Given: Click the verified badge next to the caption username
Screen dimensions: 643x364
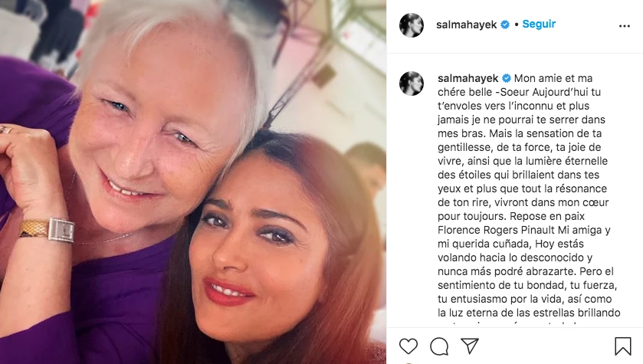Looking at the screenshot, I should click(x=507, y=78).
